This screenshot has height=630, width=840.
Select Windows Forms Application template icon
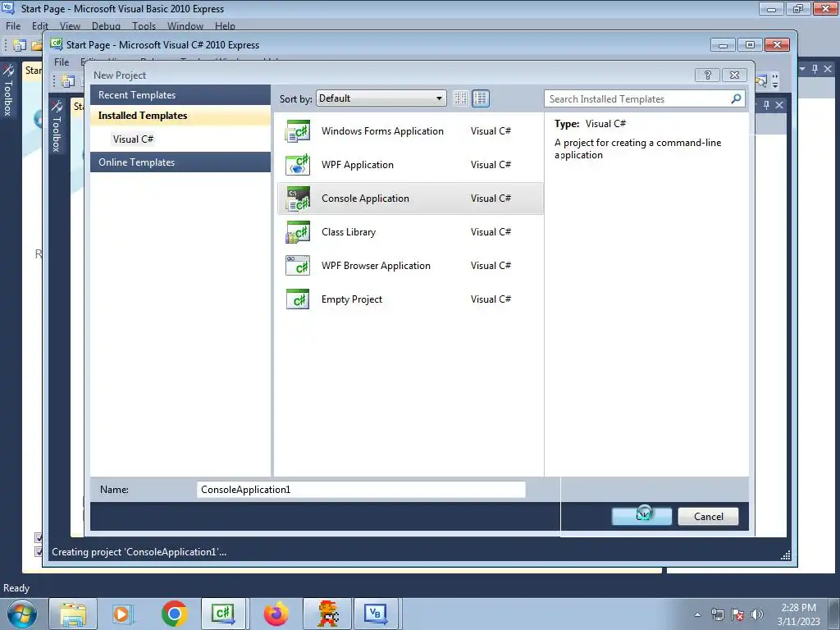(x=298, y=131)
